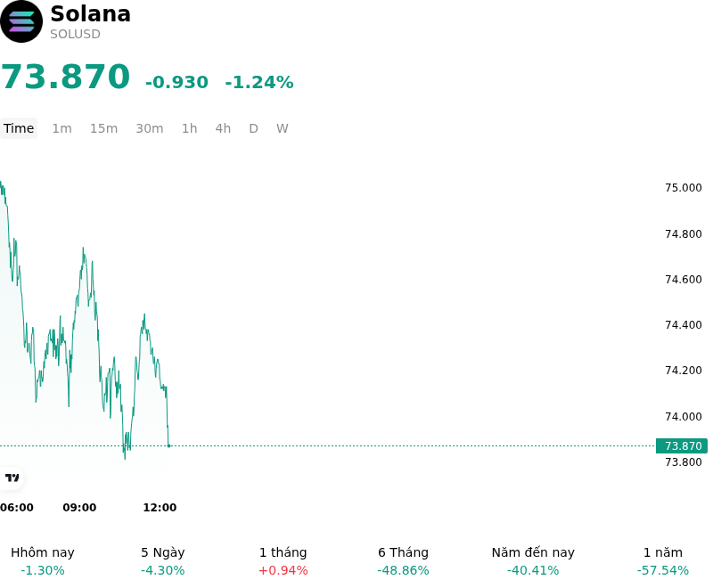Switch to the 1m interval
The image size is (713, 588).
pos(61,128)
